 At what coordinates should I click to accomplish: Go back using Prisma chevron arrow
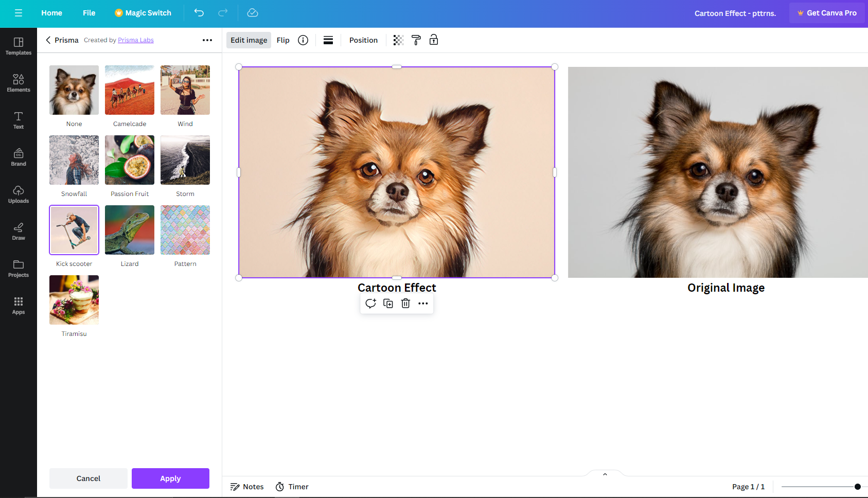pos(48,40)
